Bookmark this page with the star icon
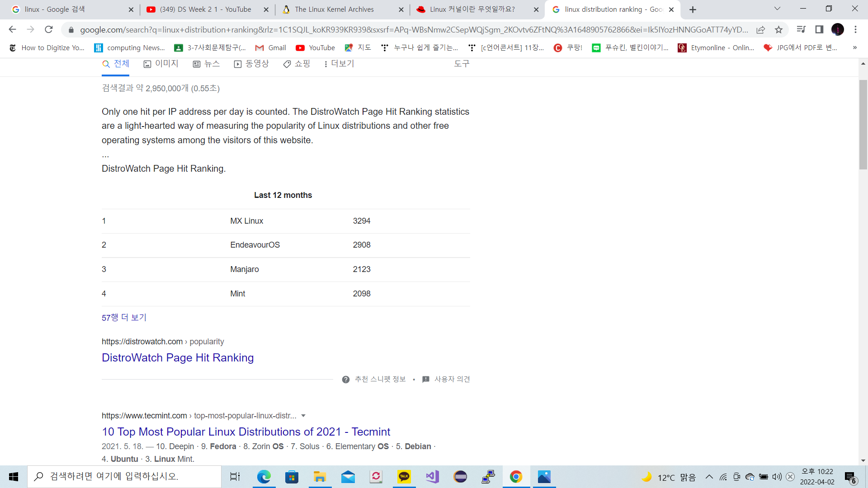The width and height of the screenshot is (868, 488). coord(778,30)
